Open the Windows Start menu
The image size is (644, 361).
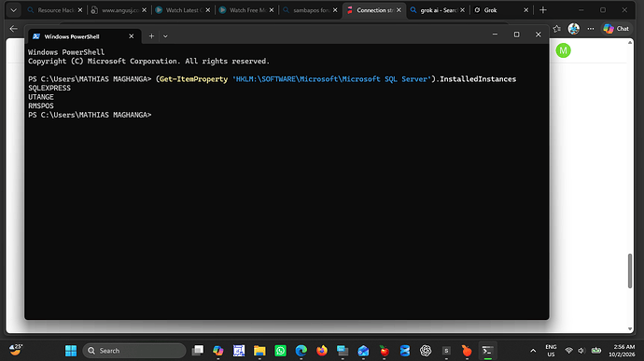point(71,351)
